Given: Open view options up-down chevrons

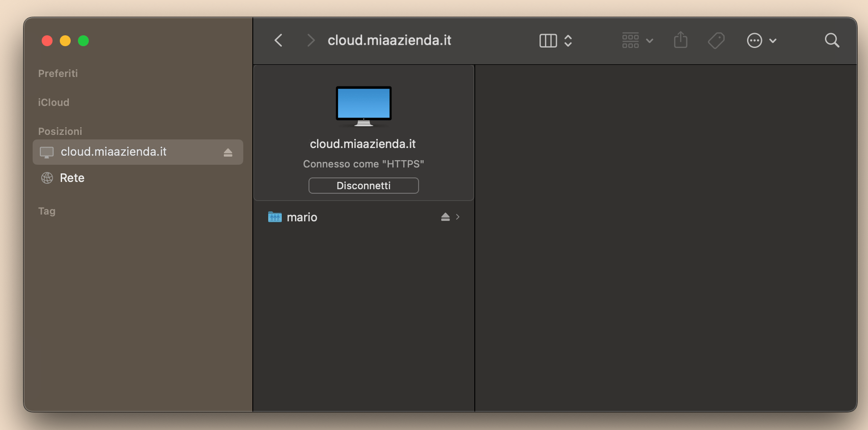Looking at the screenshot, I should (568, 41).
